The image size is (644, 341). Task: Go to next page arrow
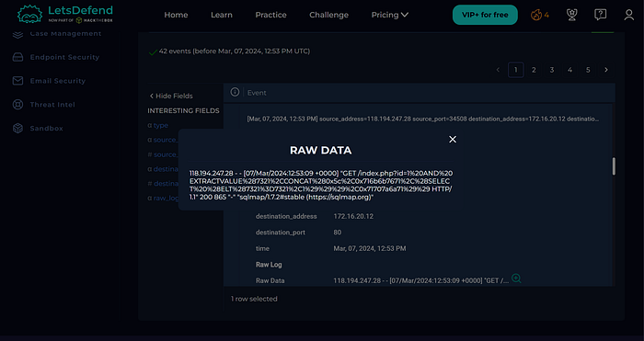click(606, 70)
